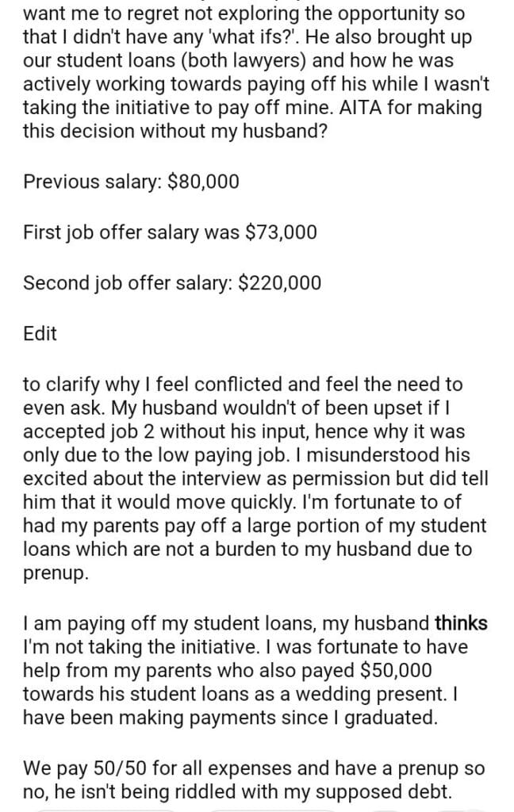Viewport: 514px width, 812px height.
Task: Click the 'Second job offer salary: $220,000' line
Action: pos(172,283)
